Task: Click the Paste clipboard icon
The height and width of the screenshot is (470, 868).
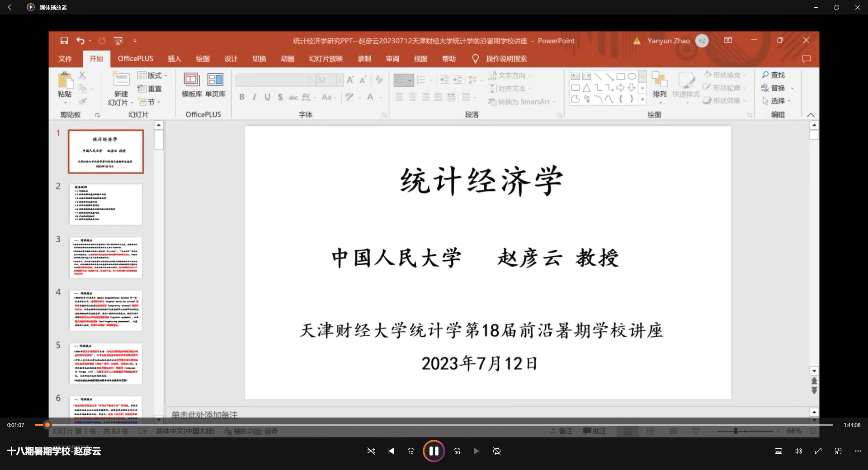Action: click(x=65, y=80)
